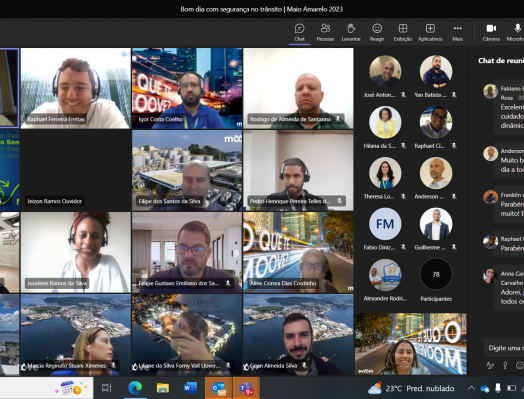Open the Pessoas participants list
Screen dimensions: 524x399
coord(325,32)
